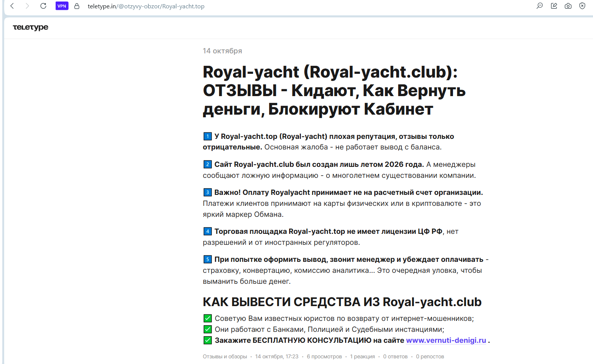Take a snapshot with camera icon

(x=568, y=6)
